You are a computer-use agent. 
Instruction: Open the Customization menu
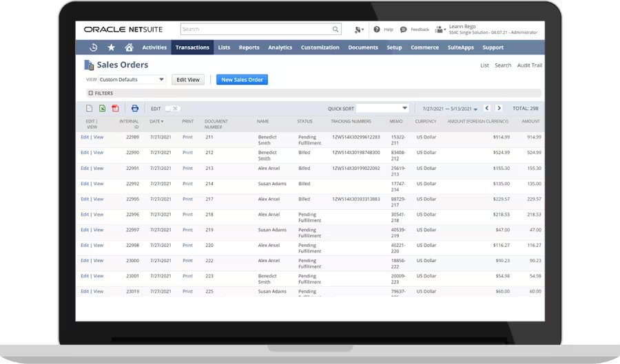pos(320,47)
